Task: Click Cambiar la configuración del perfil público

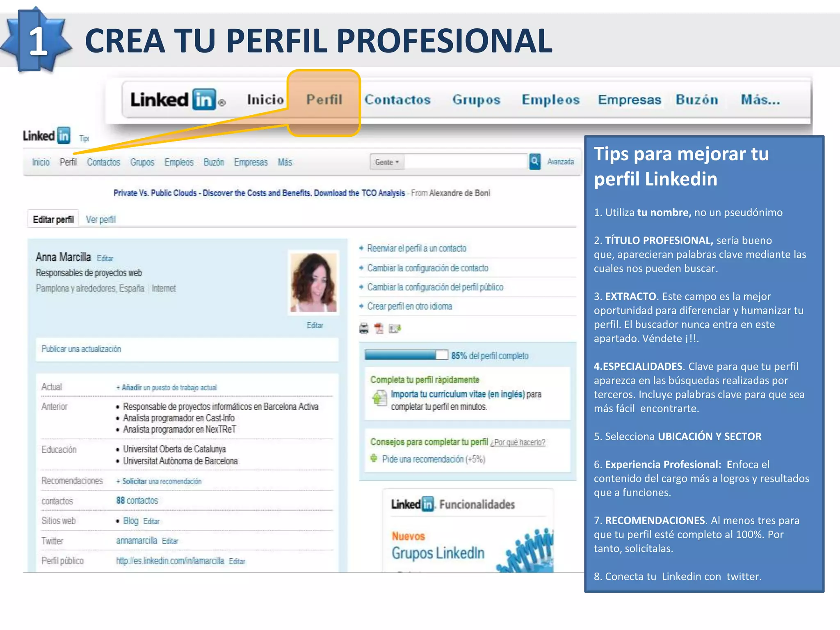Action: pos(435,287)
